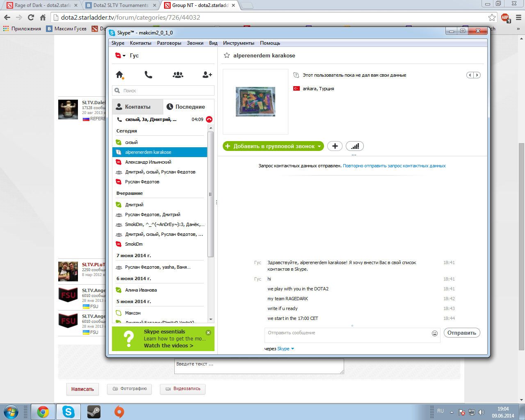Bookmark page with star icon
Screen dimensions: 525x420
(492, 17)
